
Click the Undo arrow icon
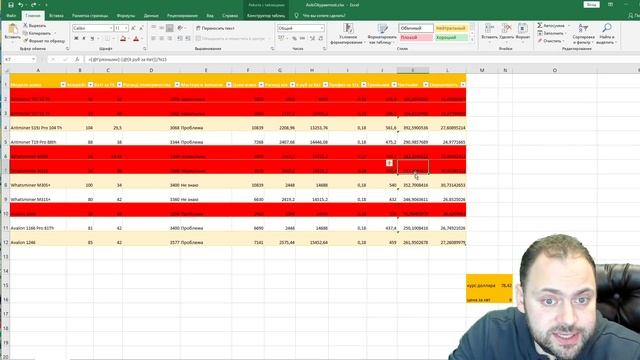(20, 5)
